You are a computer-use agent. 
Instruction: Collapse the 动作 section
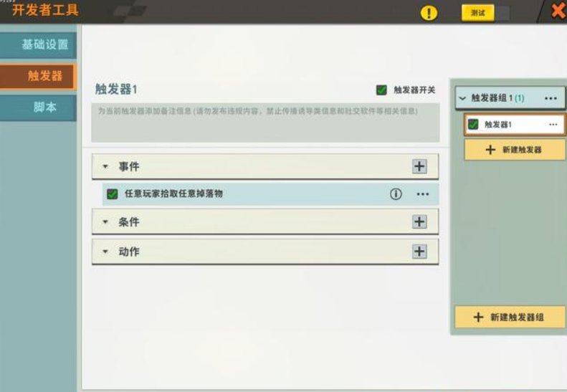[x=105, y=252]
